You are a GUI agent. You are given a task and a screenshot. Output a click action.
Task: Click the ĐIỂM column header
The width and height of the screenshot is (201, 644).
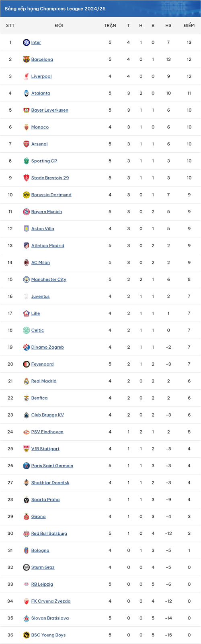coord(189,25)
